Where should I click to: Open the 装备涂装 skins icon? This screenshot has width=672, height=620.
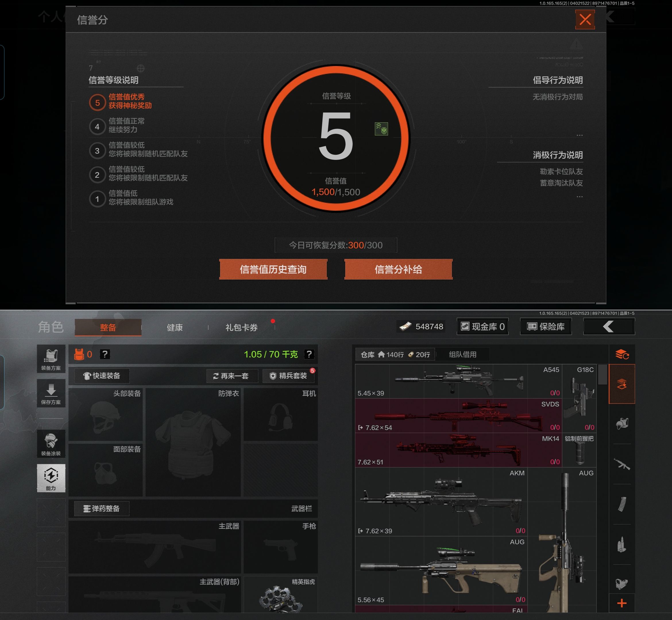[51, 444]
